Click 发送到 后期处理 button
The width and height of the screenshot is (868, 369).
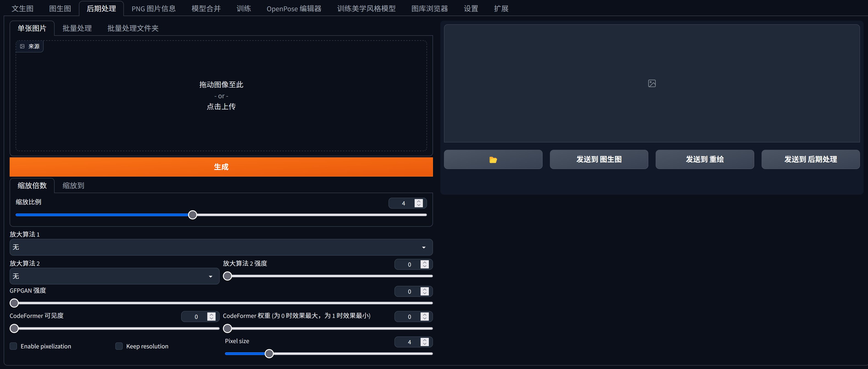810,160
